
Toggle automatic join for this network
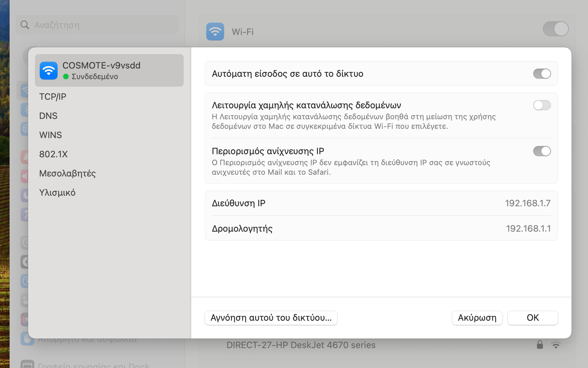542,74
